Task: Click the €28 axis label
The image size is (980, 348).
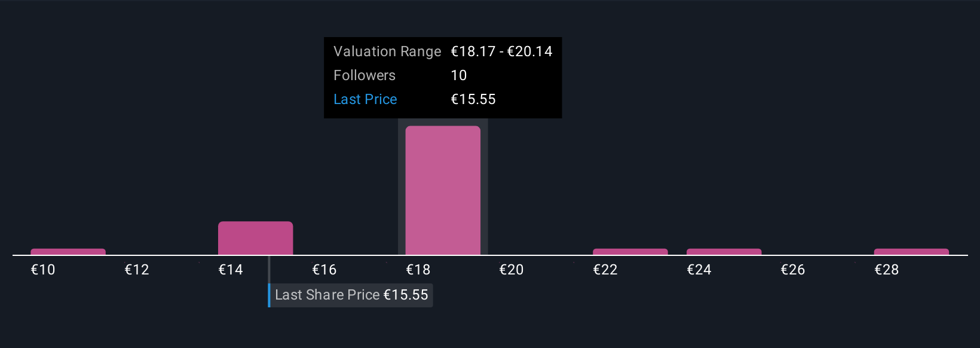Action: click(887, 270)
